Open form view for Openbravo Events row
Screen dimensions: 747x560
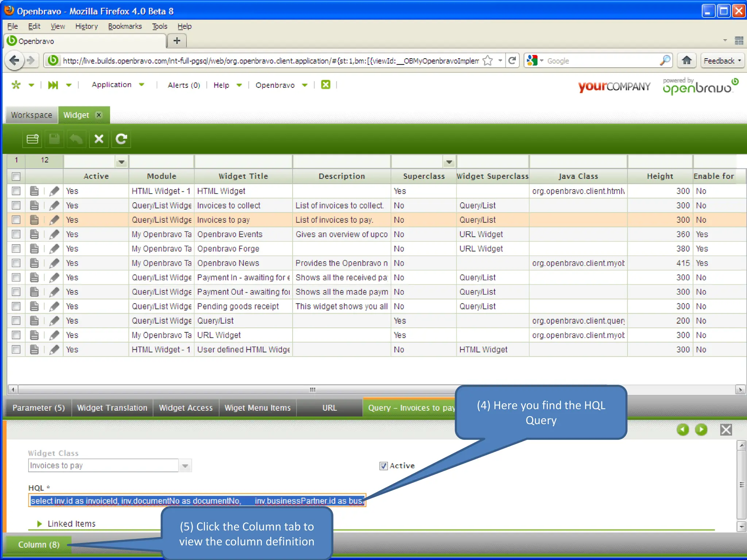click(x=34, y=234)
